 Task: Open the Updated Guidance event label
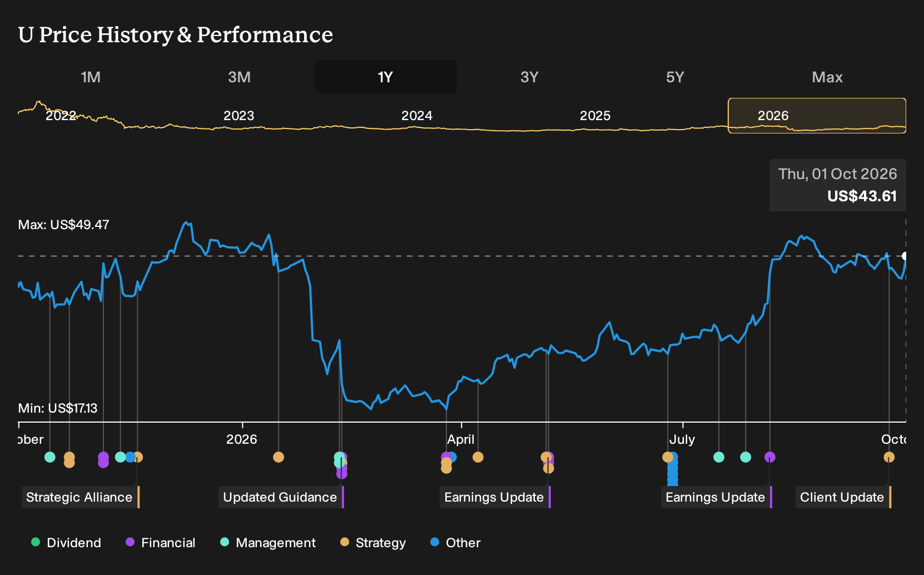[x=281, y=497]
